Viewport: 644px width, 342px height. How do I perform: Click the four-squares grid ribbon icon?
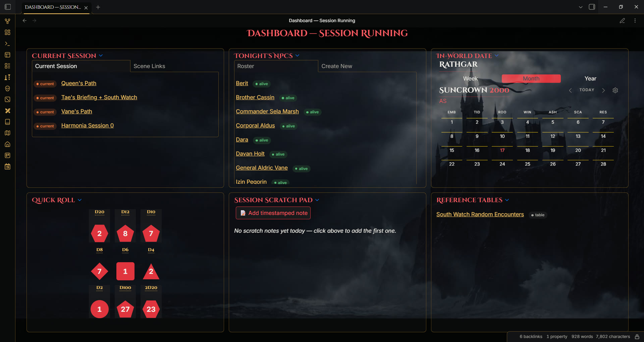click(x=7, y=32)
